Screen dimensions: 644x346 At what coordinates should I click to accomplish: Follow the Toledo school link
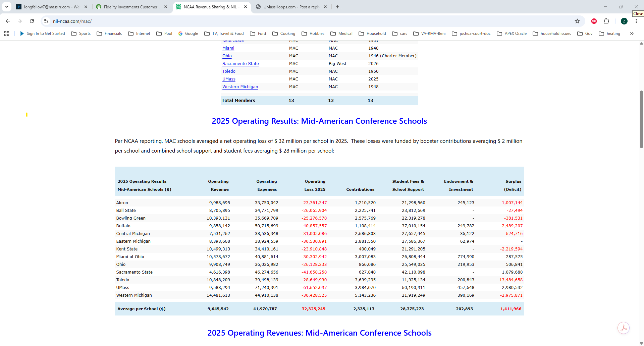(229, 71)
